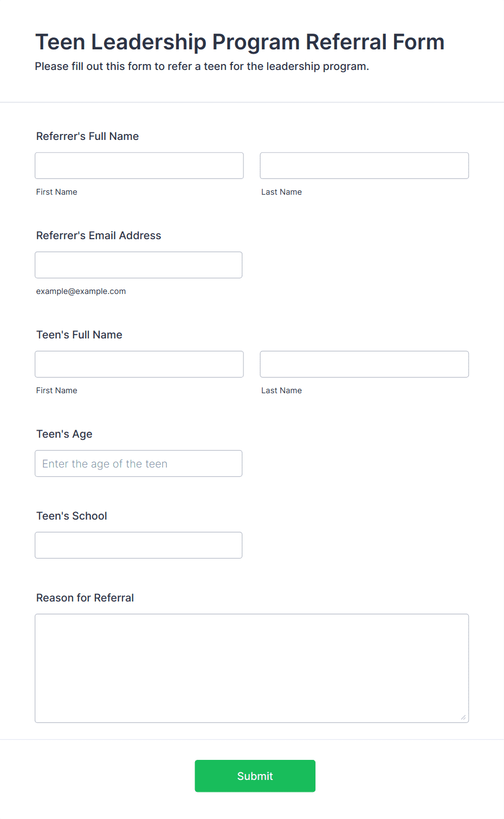Click the Referrer's Email Address label
The height and width of the screenshot is (819, 504).
tap(99, 235)
